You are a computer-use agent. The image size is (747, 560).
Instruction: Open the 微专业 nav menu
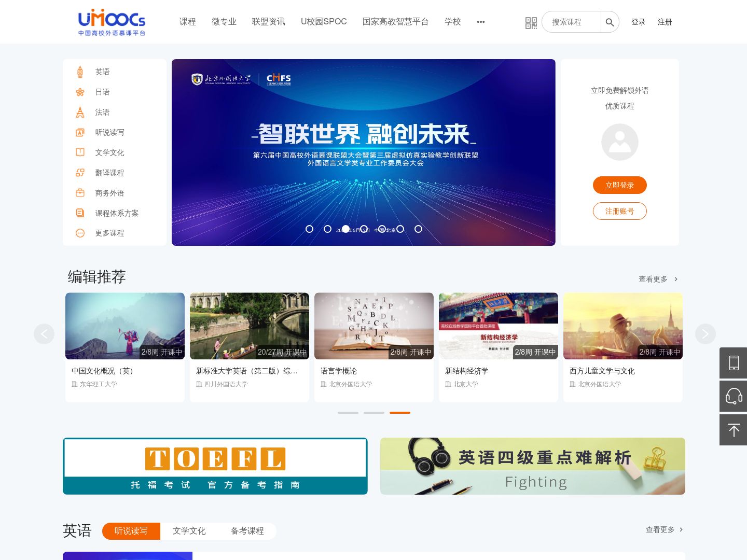[224, 22]
